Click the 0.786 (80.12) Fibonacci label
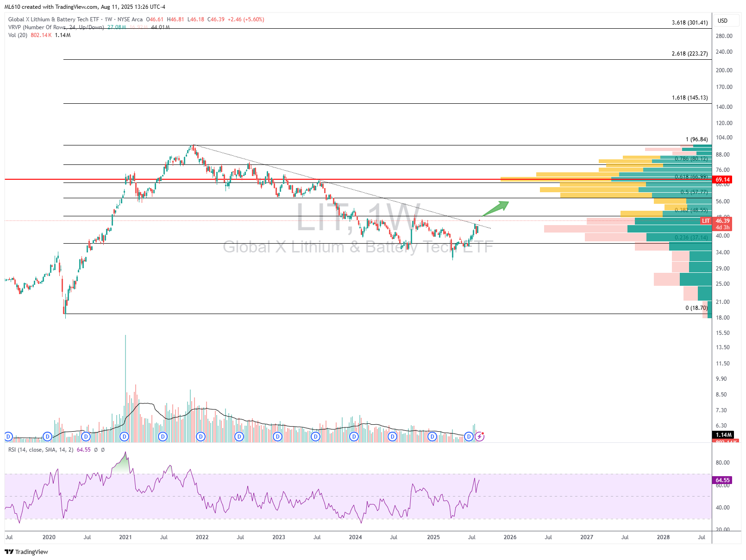This screenshot has height=560, width=746. pyautogui.click(x=691, y=159)
